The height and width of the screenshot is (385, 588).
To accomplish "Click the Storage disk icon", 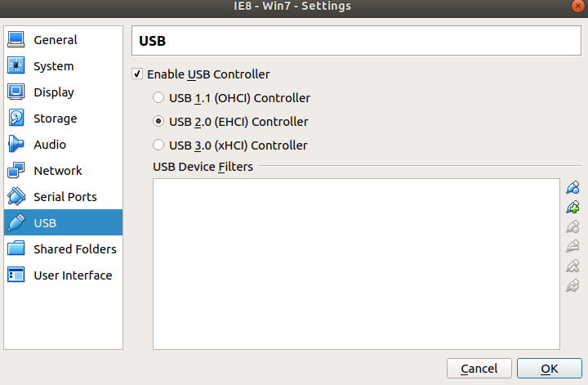I will pos(16,119).
